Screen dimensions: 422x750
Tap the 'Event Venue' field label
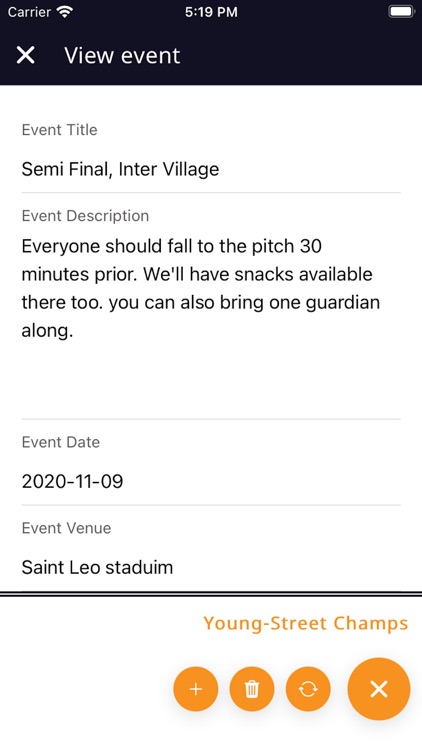tap(66, 528)
